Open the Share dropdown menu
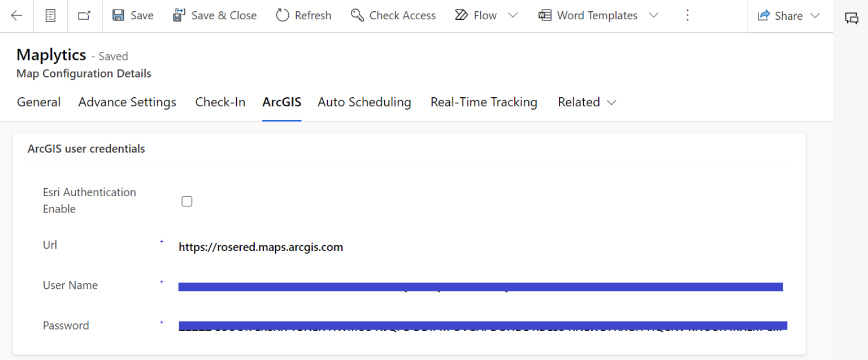Screen dimensions: 868x360 pos(788,16)
